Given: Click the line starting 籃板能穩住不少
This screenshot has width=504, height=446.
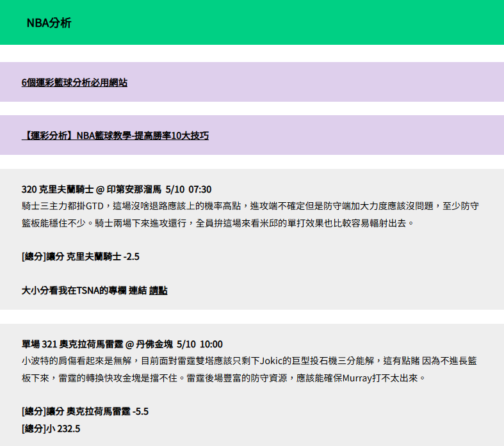Looking at the screenshot, I should [x=218, y=223].
